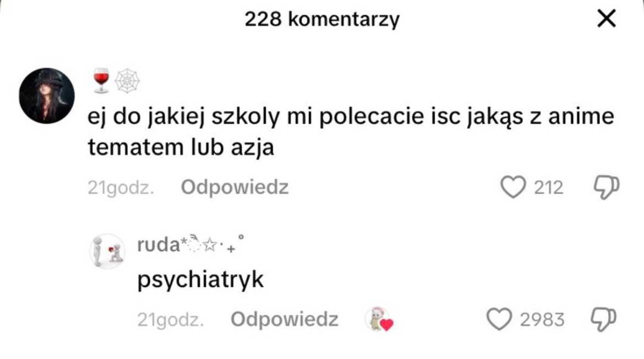Click the small avatar with red heart badge
644x359 pixels.
(379, 319)
